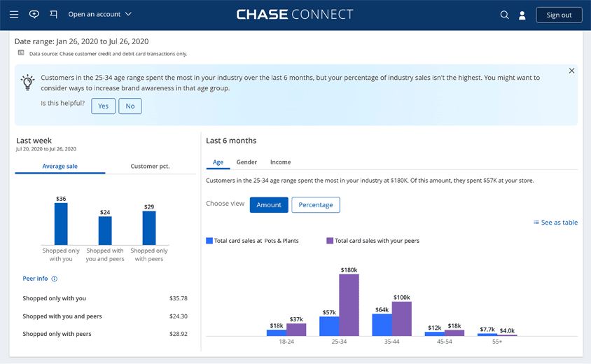
Task: Click the Peer info circle icon
Action: pos(55,279)
